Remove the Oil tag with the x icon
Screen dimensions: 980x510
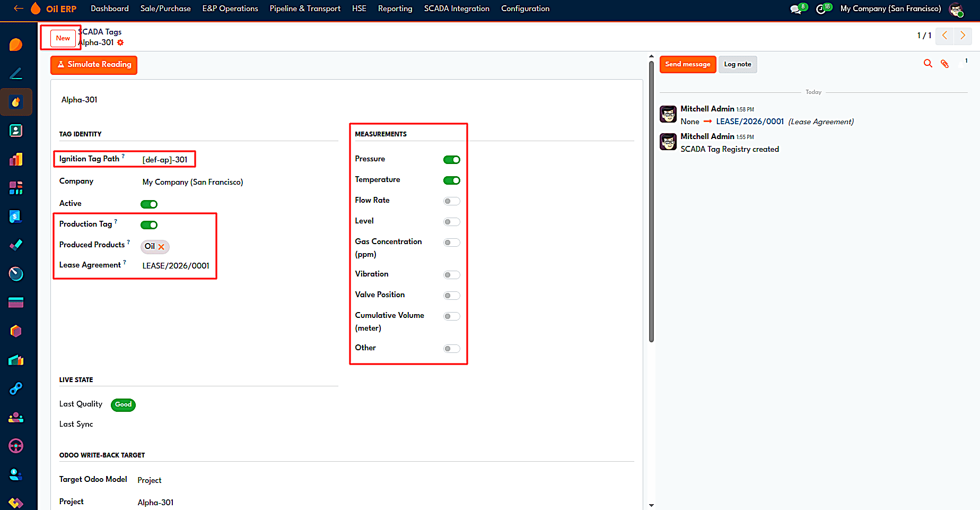click(x=161, y=247)
